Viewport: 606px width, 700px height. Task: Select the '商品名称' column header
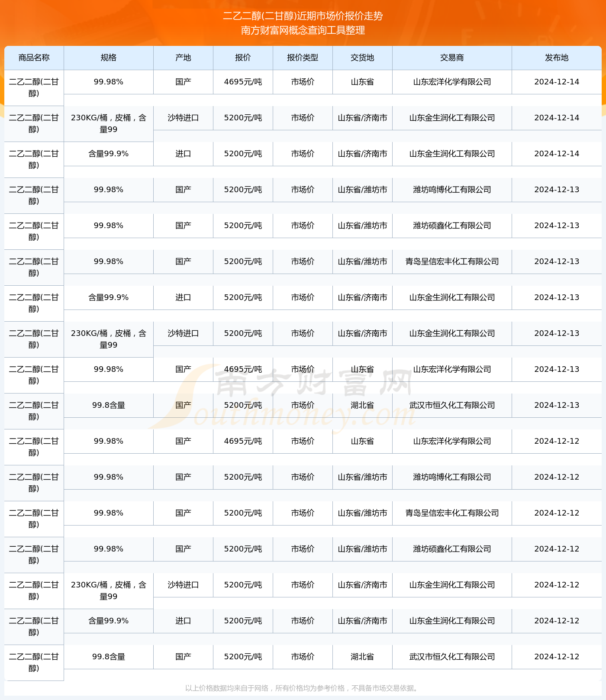[x=34, y=58]
